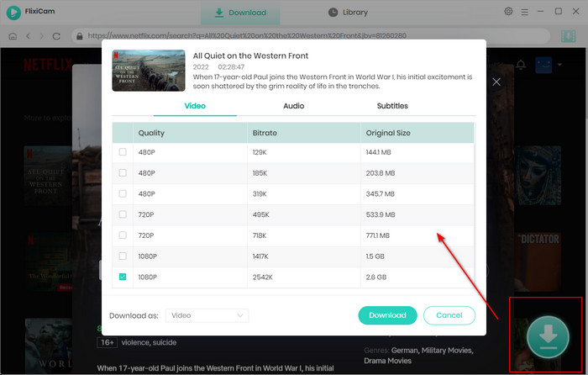This screenshot has width=588, height=375.
Task: Click the Military Movies genre link
Action: click(x=447, y=351)
